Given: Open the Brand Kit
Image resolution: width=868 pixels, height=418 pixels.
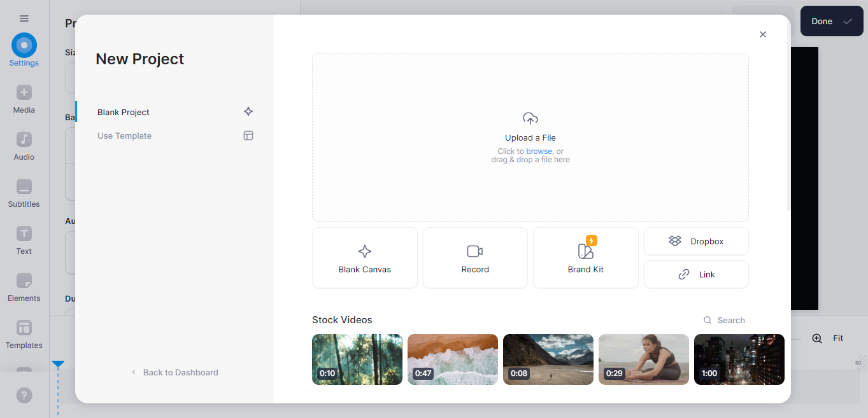Looking at the screenshot, I should [585, 258].
